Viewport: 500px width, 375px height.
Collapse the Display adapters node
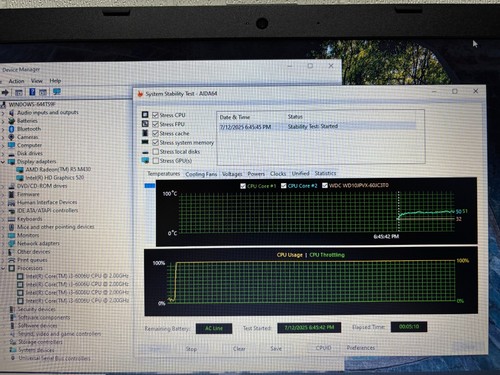point(3,162)
